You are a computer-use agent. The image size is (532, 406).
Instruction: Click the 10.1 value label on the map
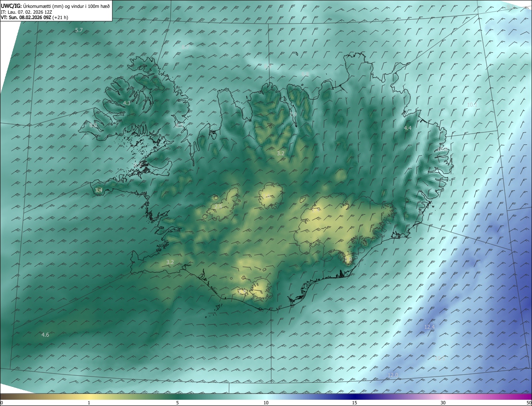[x=472, y=105]
